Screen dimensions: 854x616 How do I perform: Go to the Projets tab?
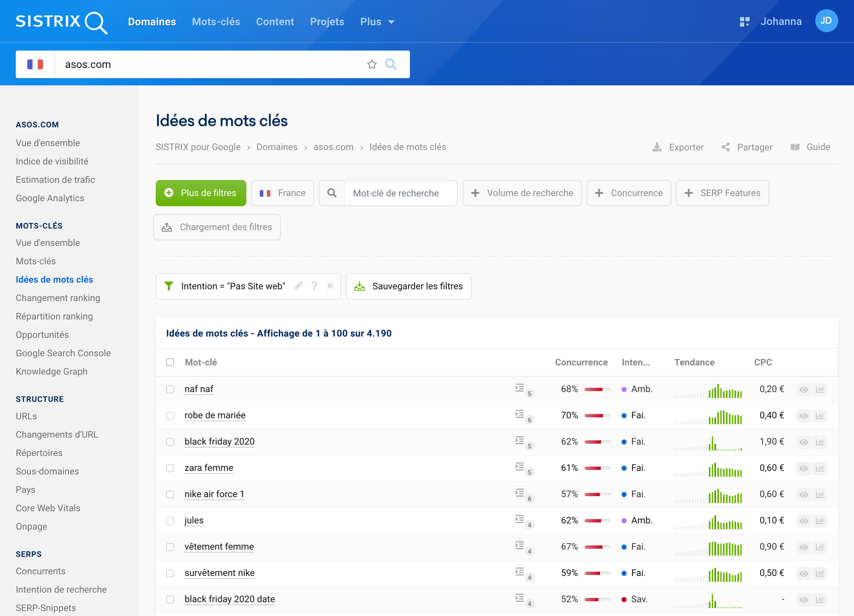[327, 22]
